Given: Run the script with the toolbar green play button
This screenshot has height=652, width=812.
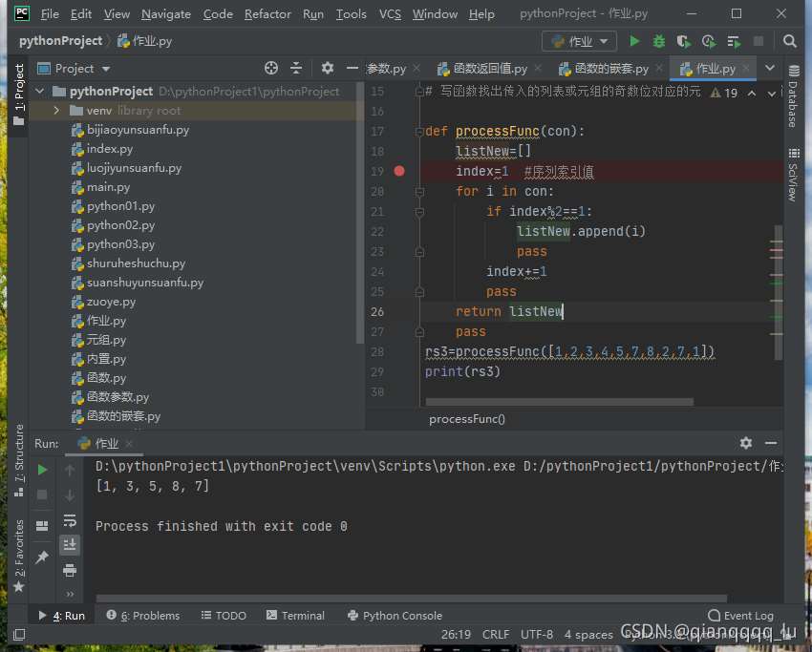Looking at the screenshot, I should [634, 41].
